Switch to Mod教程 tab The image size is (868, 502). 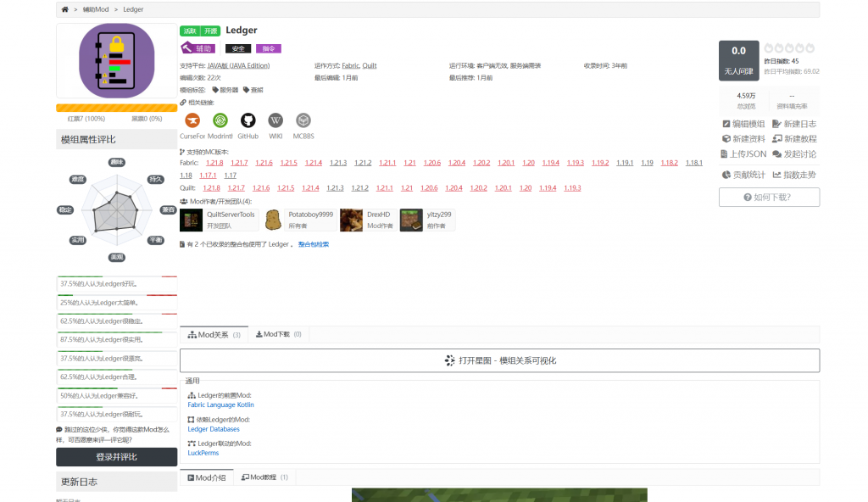[264, 477]
